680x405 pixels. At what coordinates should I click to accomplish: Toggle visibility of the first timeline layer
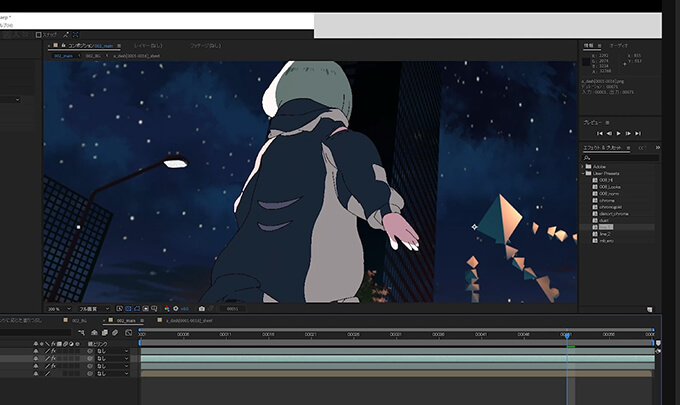(x=37, y=351)
